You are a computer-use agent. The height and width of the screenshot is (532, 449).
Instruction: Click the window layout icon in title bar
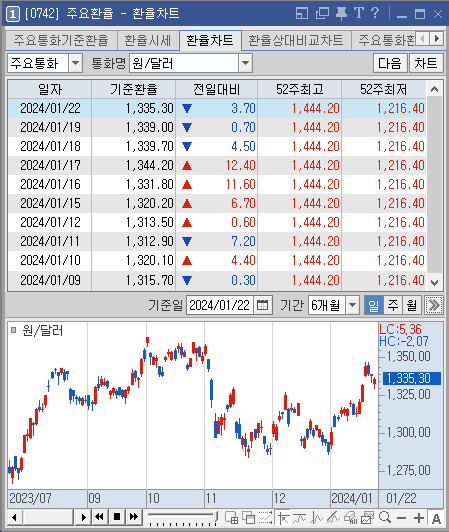click(302, 14)
